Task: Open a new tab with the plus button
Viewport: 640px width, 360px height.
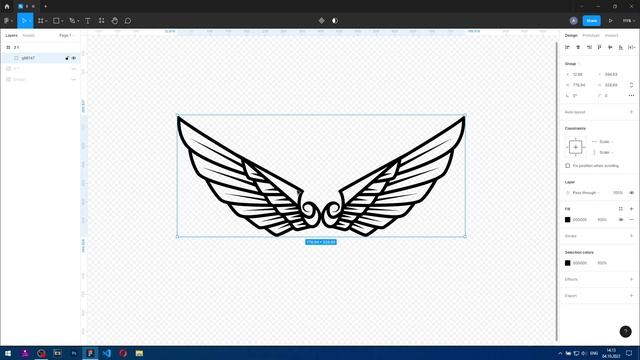Action: pyautogui.click(x=45, y=6)
